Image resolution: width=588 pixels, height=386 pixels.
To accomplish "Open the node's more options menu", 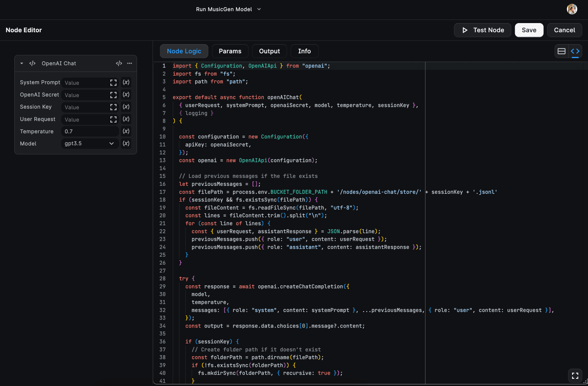I will (129, 63).
